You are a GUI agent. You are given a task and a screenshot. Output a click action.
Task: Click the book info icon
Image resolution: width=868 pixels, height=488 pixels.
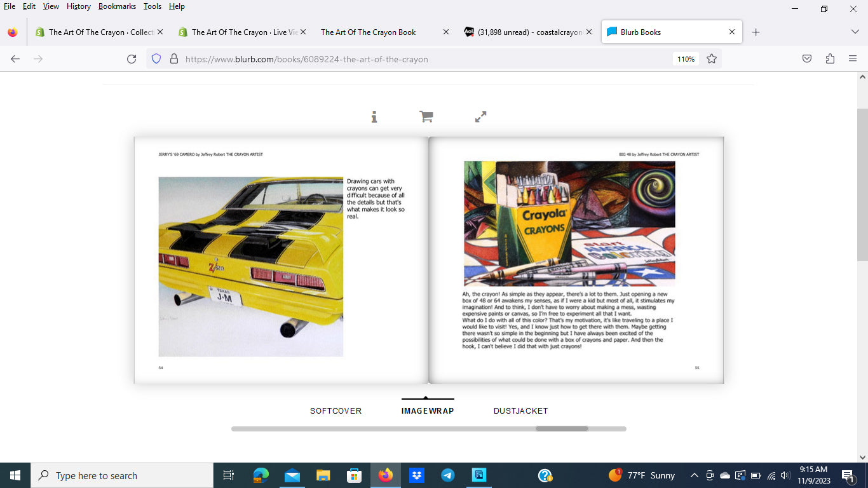[374, 117]
